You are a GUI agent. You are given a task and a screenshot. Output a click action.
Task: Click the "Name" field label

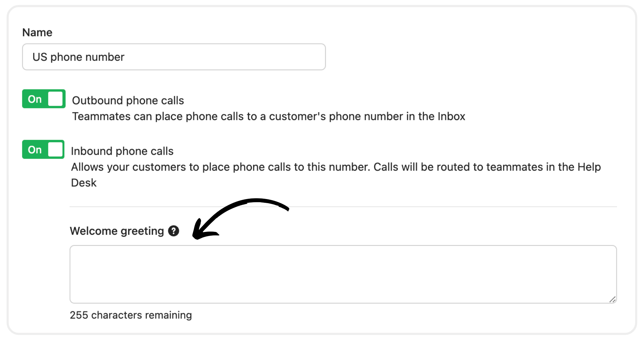(x=37, y=33)
